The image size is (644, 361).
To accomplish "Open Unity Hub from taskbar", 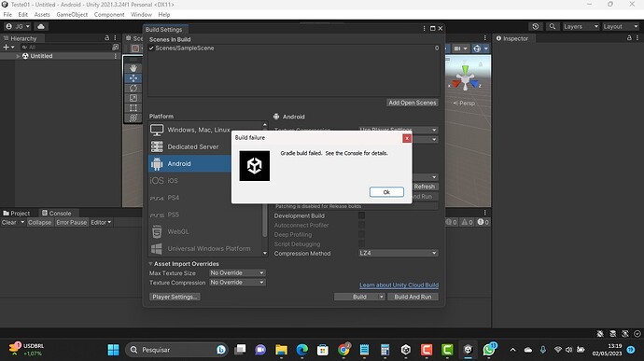I will [x=406, y=350].
